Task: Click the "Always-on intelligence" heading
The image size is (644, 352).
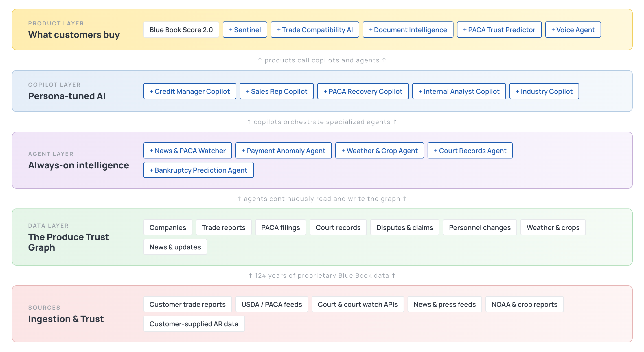Action: 78,165
